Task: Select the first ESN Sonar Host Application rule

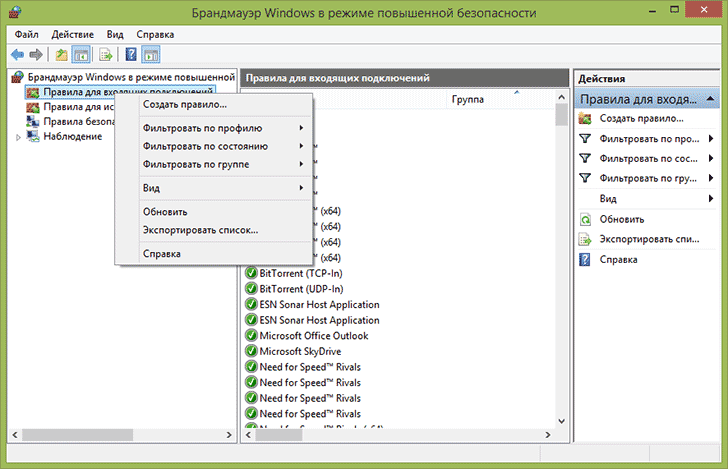Action: click(319, 305)
